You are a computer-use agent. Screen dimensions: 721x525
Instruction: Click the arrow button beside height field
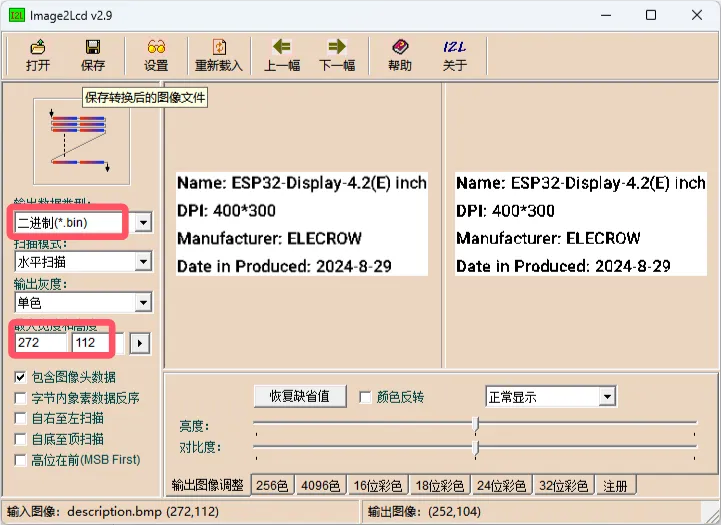(141, 344)
